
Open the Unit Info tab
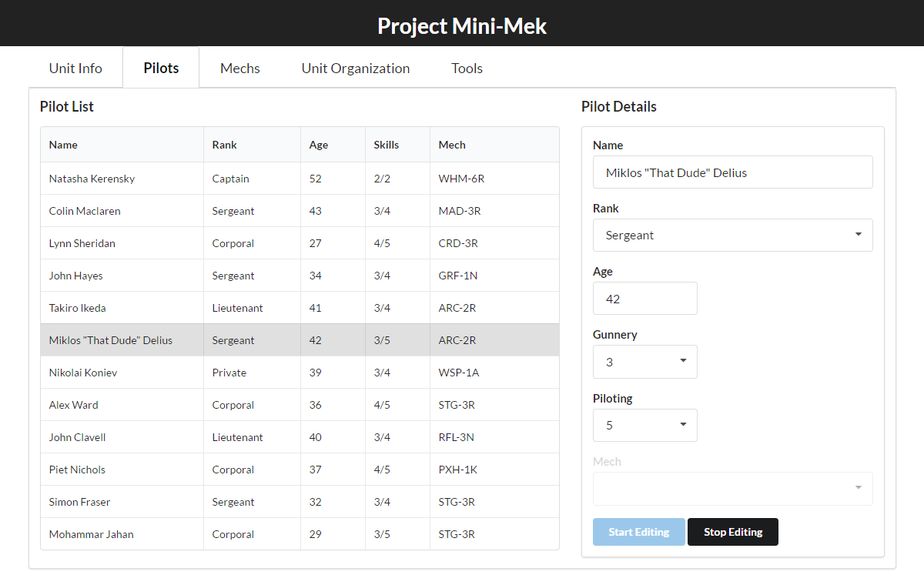coord(75,68)
